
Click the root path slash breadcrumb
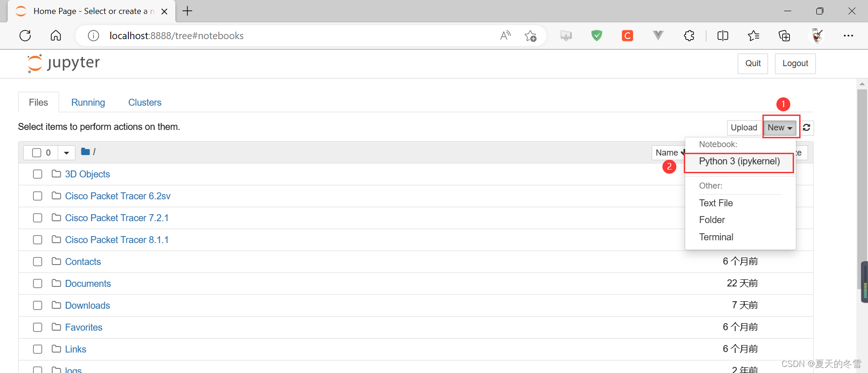(94, 152)
